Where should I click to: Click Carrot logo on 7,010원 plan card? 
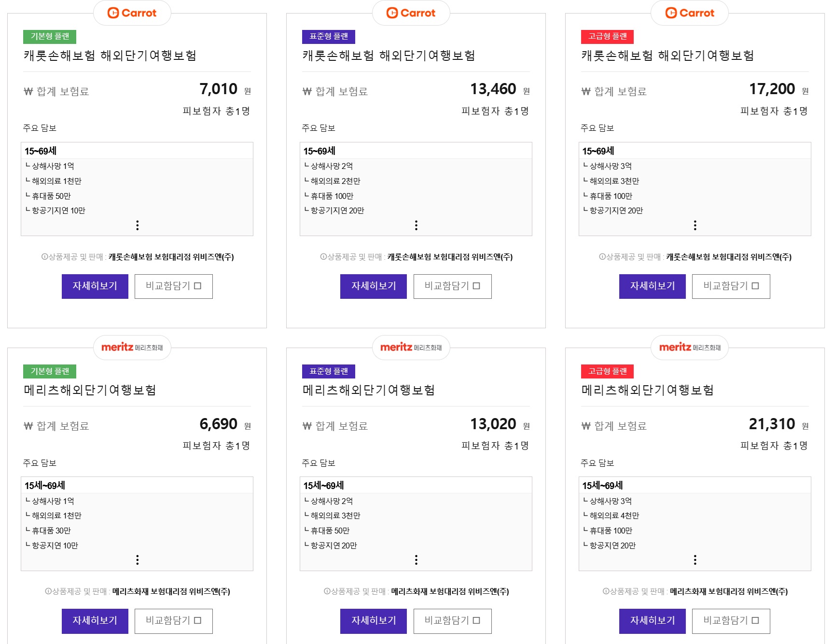pyautogui.click(x=132, y=13)
